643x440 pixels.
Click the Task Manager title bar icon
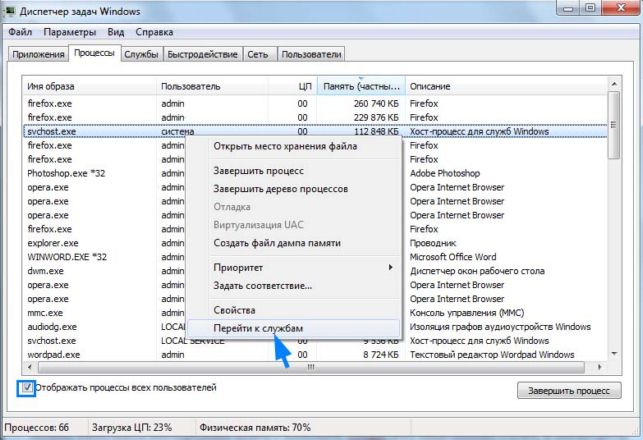click(10, 10)
